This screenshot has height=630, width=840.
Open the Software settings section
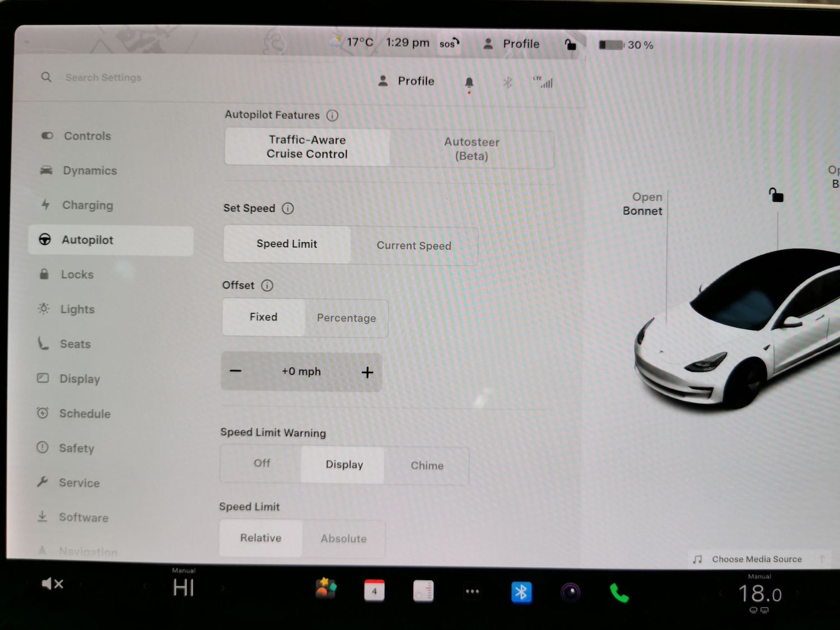point(83,517)
